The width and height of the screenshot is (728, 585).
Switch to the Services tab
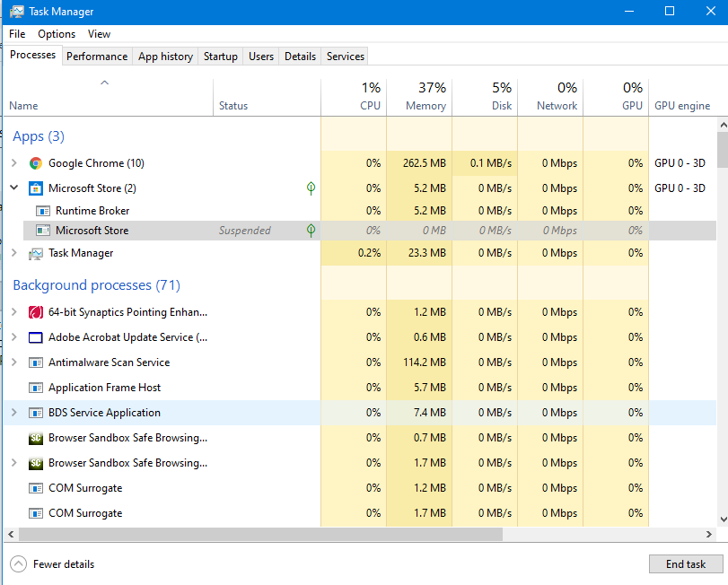[x=345, y=57]
